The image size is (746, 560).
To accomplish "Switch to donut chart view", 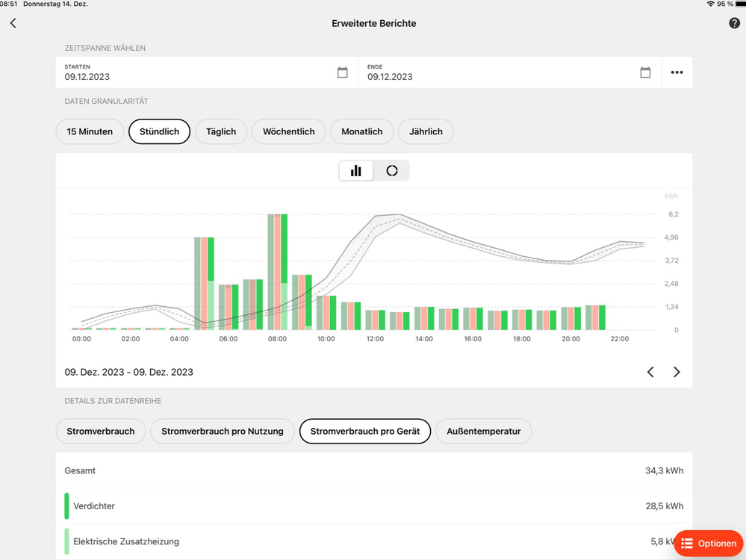I will (392, 171).
